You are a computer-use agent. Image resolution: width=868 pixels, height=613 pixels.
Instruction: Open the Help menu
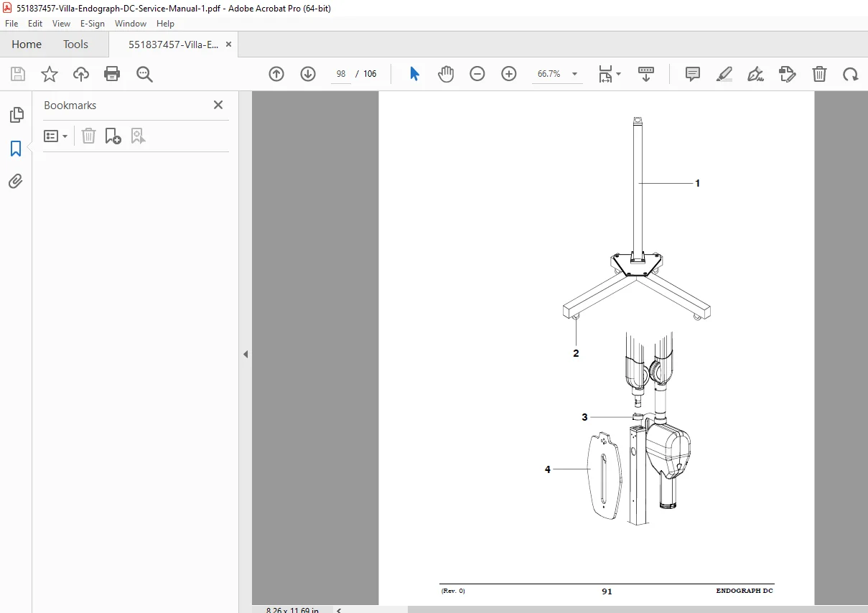coord(165,24)
